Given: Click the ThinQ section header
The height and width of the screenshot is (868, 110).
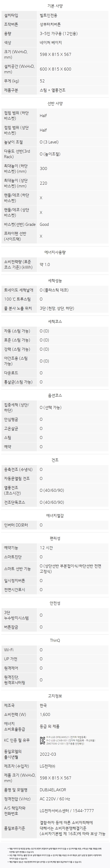Looking at the screenshot, I should [x=55, y=640].
